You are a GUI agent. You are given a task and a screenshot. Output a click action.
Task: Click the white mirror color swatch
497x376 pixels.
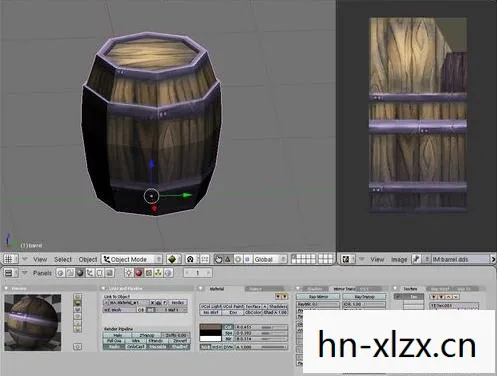[x=211, y=339]
